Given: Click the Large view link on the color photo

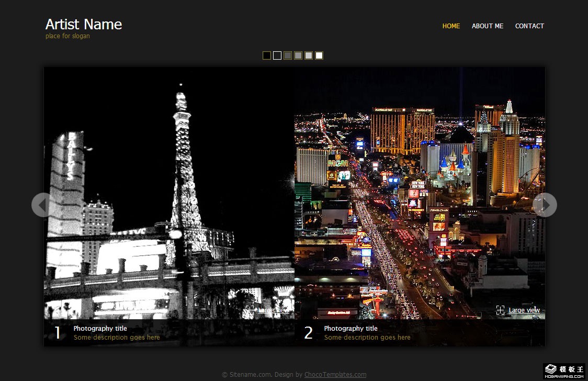Looking at the screenshot, I should (x=524, y=310).
